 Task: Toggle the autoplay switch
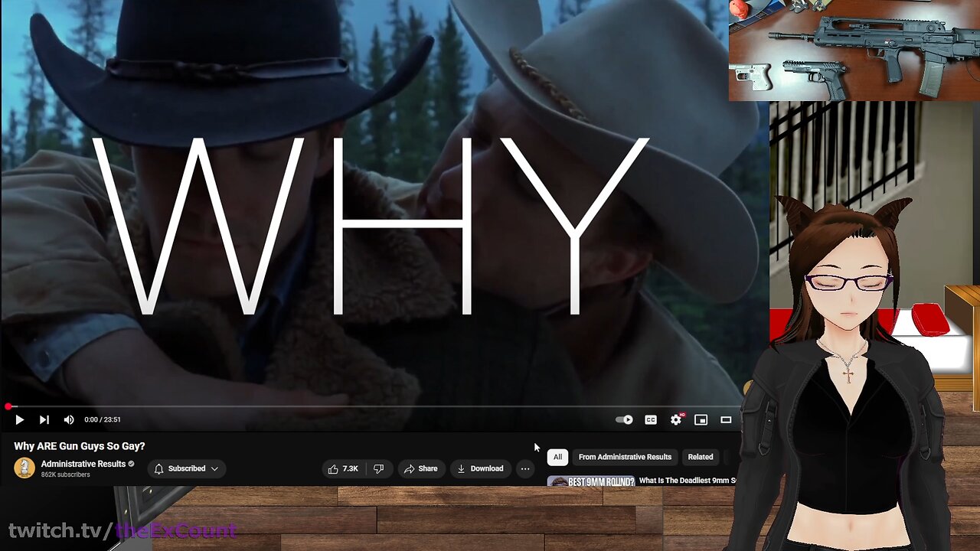[x=625, y=419]
